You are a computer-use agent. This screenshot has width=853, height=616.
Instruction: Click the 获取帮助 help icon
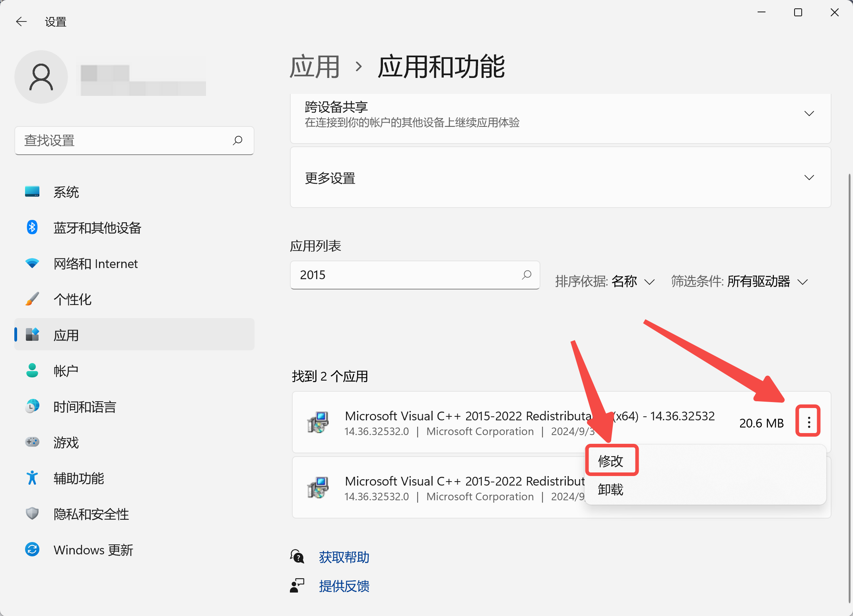(x=297, y=557)
